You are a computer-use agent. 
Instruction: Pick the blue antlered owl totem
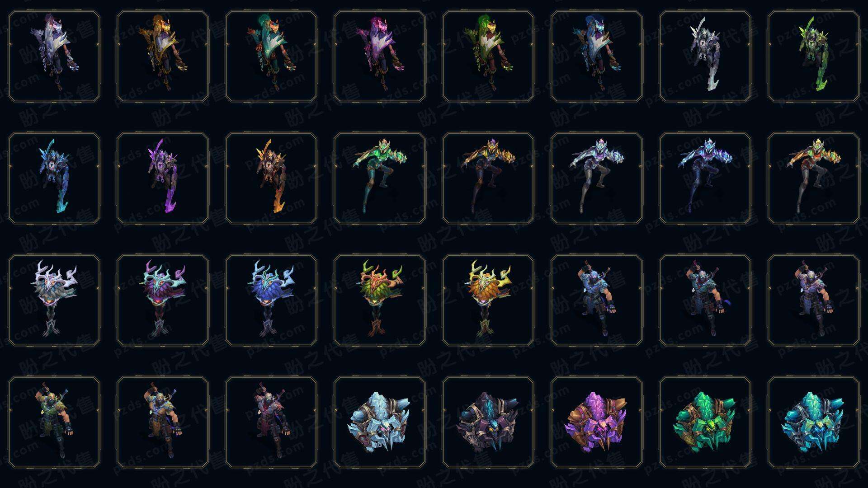point(271,300)
